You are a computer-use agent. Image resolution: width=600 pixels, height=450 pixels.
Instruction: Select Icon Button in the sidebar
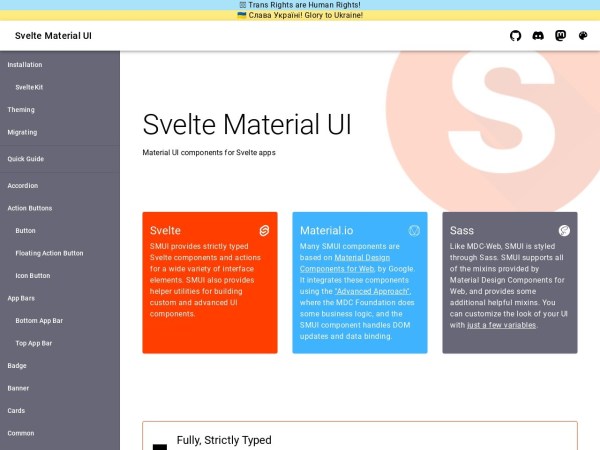33,276
